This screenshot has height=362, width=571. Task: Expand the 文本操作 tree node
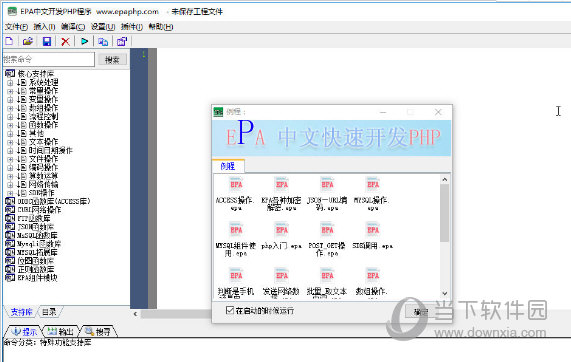click(x=10, y=142)
